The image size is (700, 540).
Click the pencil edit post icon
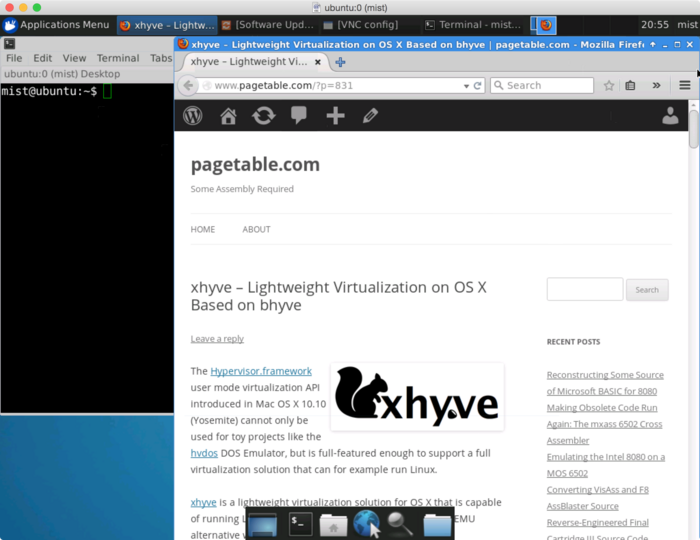[x=371, y=116]
